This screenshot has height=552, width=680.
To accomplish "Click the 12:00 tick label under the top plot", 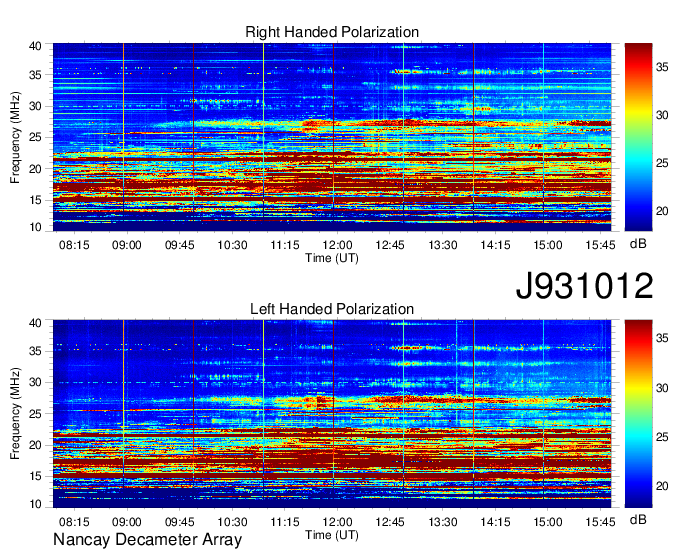I will (337, 245).
